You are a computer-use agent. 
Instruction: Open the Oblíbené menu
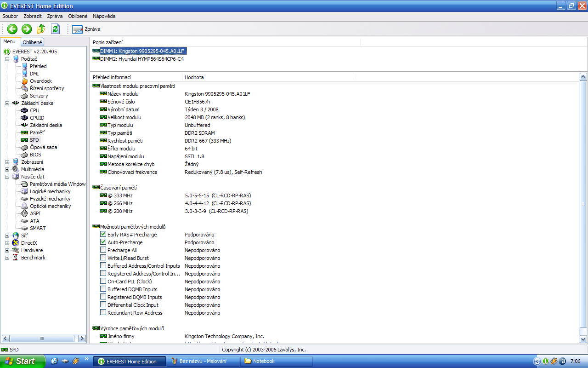78,16
